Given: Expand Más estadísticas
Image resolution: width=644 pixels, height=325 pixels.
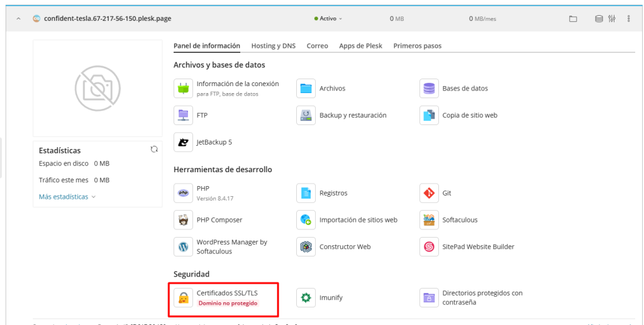Looking at the screenshot, I should pos(67,197).
